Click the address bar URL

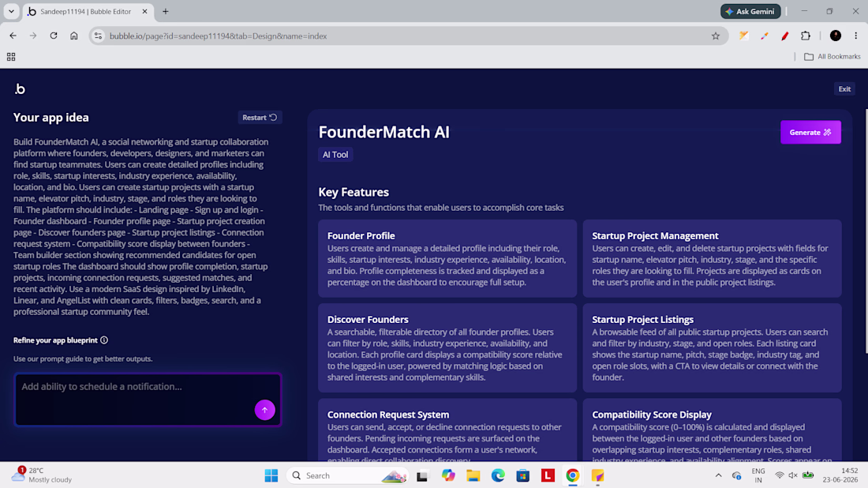[218, 36]
